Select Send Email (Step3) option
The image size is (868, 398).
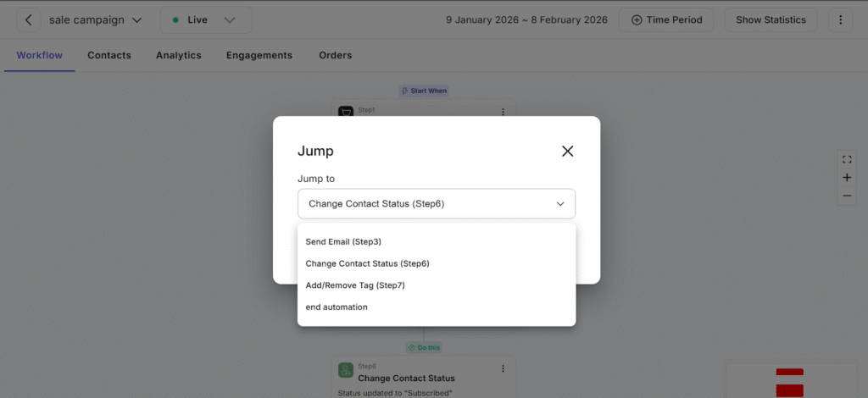click(343, 241)
